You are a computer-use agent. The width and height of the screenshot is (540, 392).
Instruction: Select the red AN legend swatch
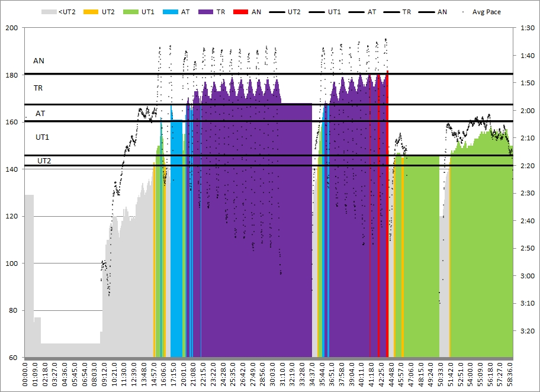click(x=242, y=11)
